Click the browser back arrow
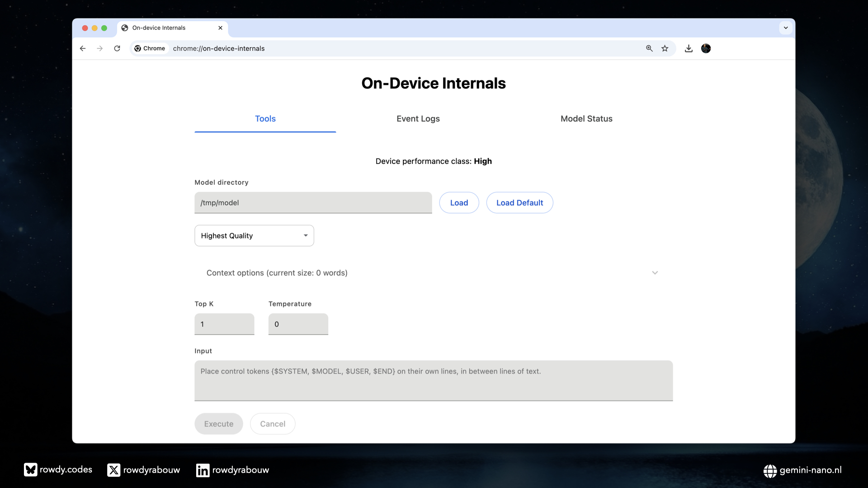This screenshot has width=868, height=488. [x=83, y=48]
